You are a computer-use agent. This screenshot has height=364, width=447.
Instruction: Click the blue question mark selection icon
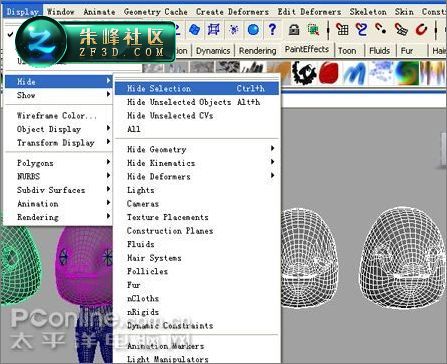click(272, 29)
